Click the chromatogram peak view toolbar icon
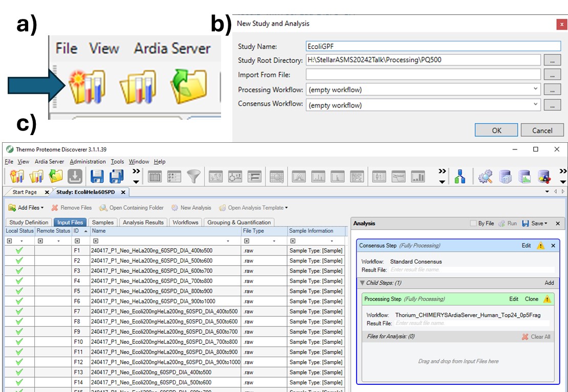 299,177
